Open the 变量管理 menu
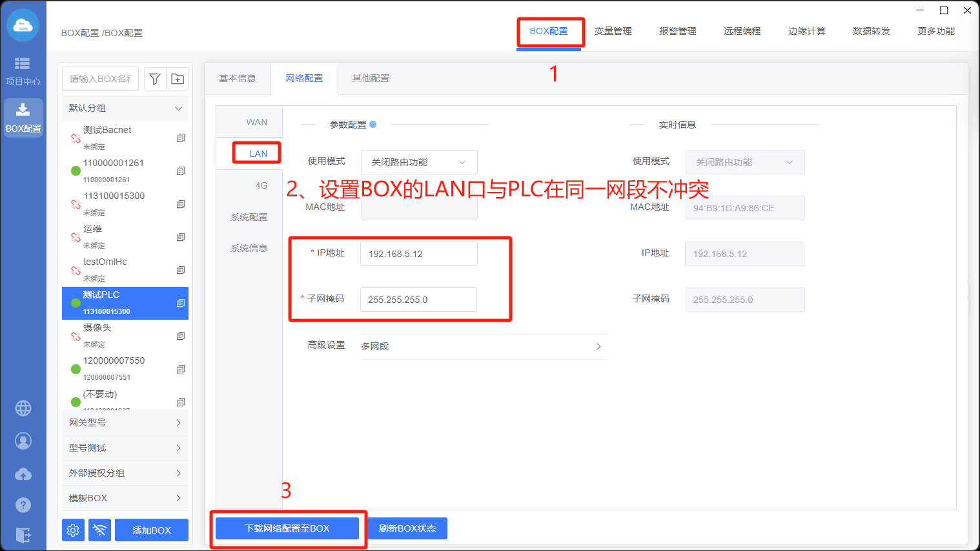 tap(613, 31)
